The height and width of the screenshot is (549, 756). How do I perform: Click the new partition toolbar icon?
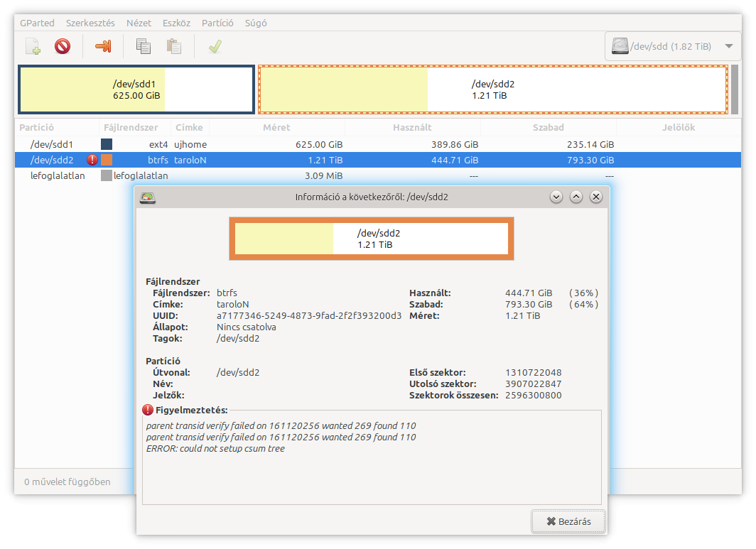33,47
